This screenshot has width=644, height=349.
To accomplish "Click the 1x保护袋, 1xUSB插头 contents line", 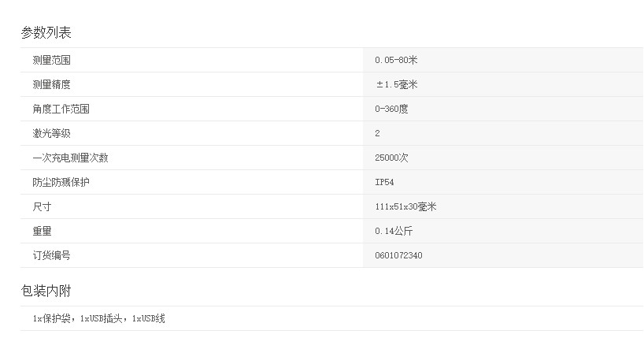I will [99, 318].
